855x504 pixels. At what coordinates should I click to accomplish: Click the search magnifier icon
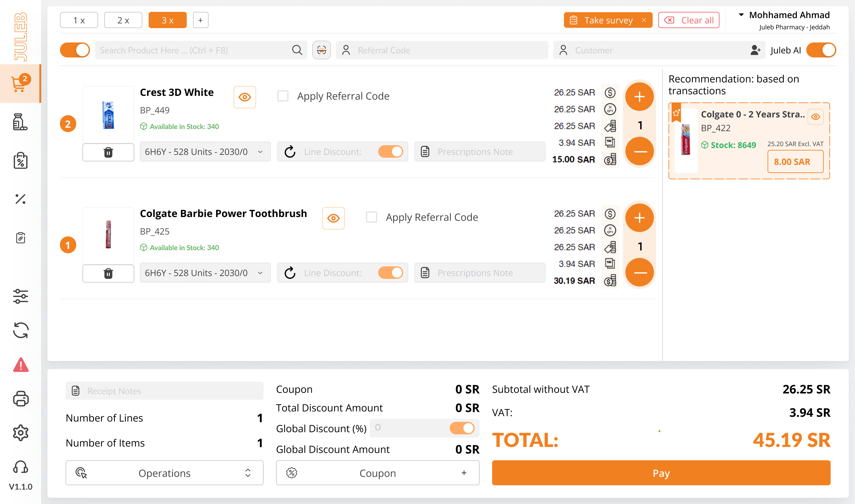pos(297,50)
